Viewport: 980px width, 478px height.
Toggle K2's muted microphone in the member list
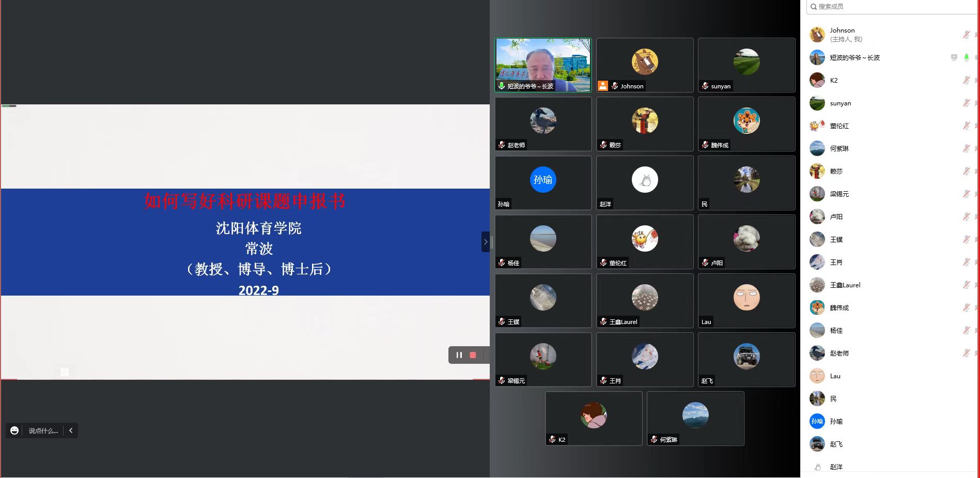966,80
